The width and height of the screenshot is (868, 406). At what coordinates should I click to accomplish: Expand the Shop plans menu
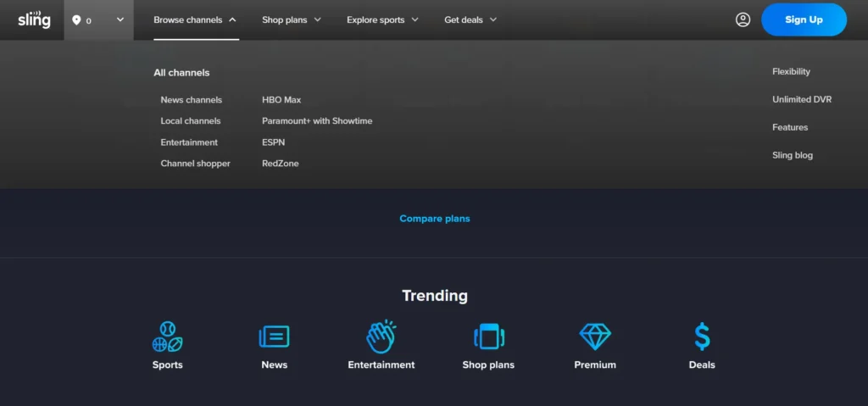292,19
